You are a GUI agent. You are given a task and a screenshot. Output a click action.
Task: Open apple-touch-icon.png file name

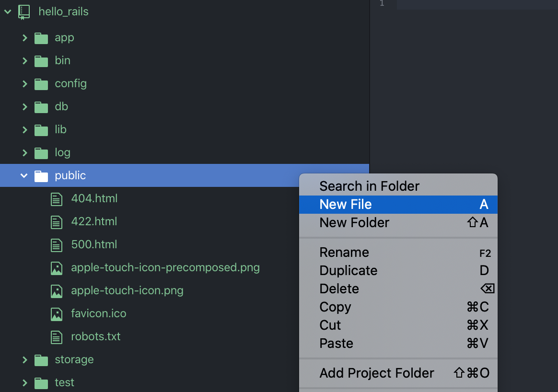pyautogui.click(x=128, y=291)
